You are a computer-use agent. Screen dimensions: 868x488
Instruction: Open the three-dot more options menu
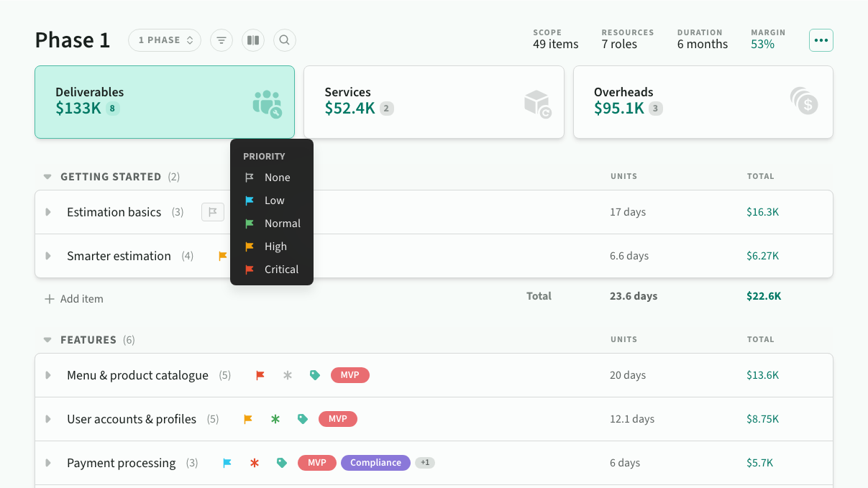(821, 40)
